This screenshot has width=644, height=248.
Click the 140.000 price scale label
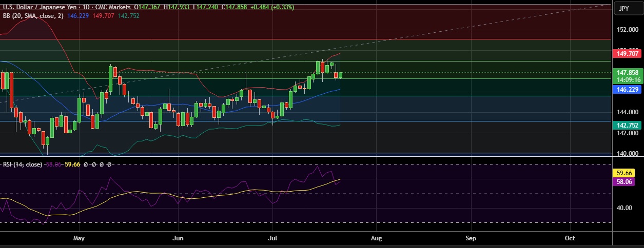627,154
